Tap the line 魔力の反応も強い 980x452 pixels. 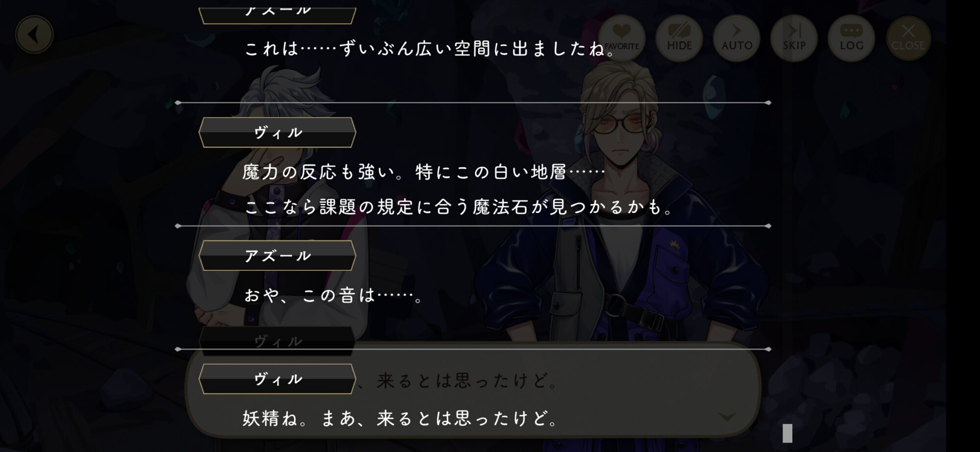pyautogui.click(x=423, y=172)
